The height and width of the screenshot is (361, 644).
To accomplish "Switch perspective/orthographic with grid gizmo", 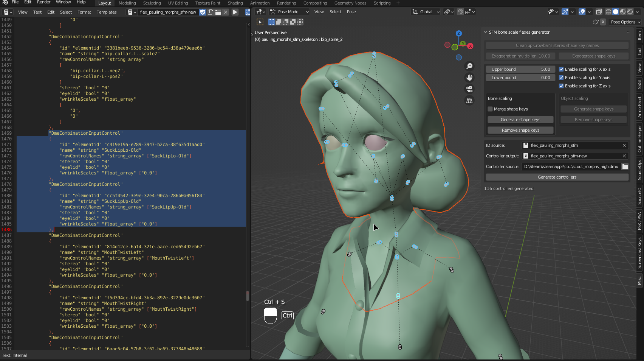I will point(469,100).
